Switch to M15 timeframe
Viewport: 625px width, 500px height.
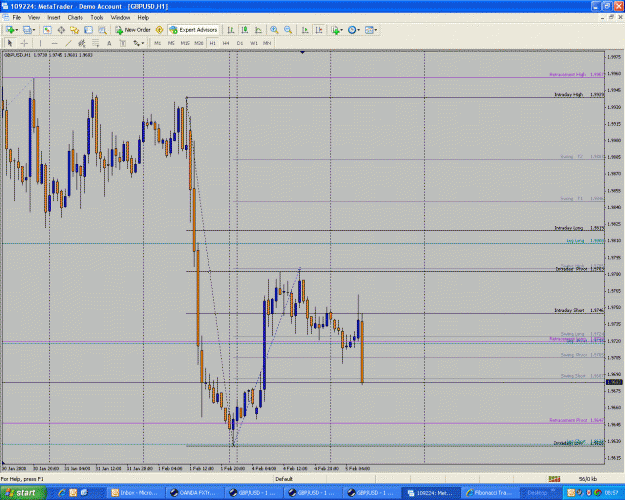(x=185, y=43)
